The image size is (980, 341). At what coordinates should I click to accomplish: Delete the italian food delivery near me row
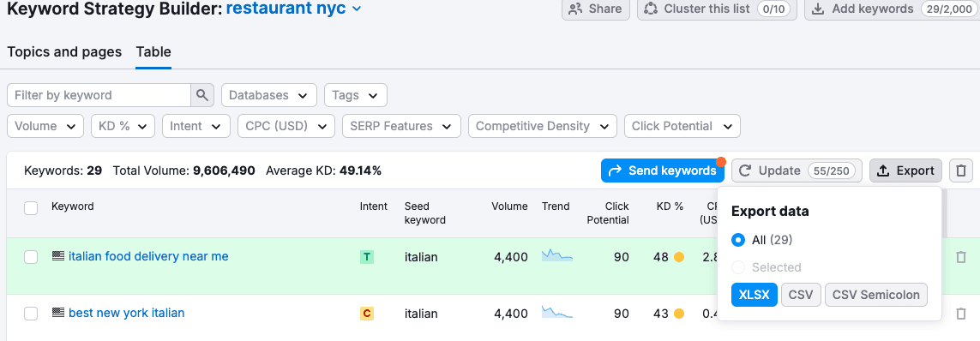click(x=961, y=257)
